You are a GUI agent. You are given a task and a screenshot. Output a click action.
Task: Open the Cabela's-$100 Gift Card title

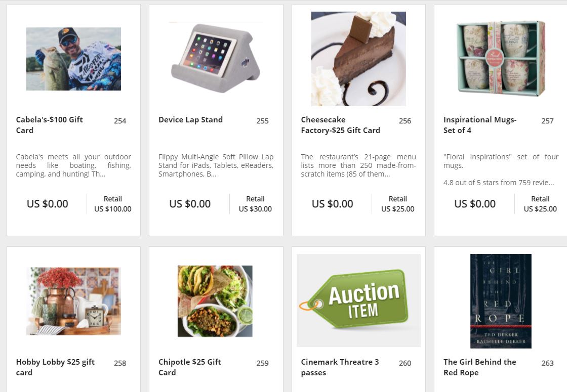click(x=49, y=125)
